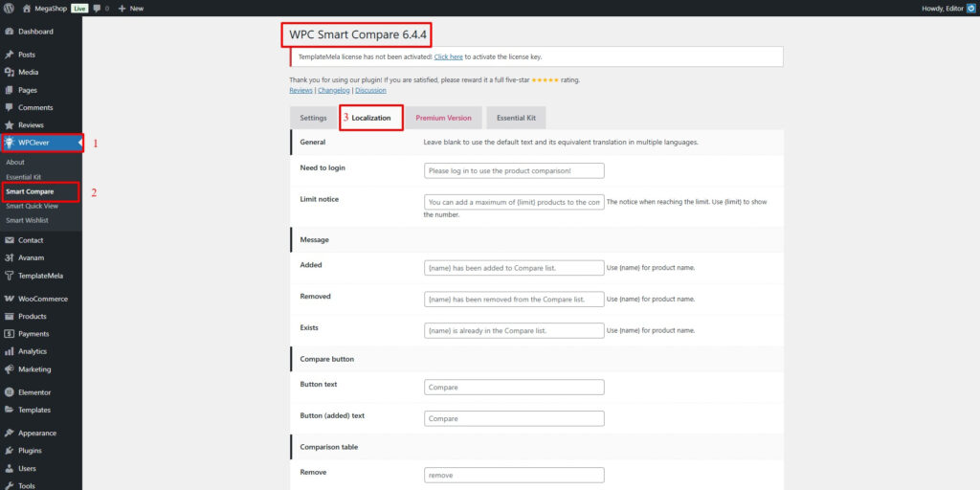The image size is (980, 490).
Task: Click the Need to login text field
Action: click(x=514, y=170)
